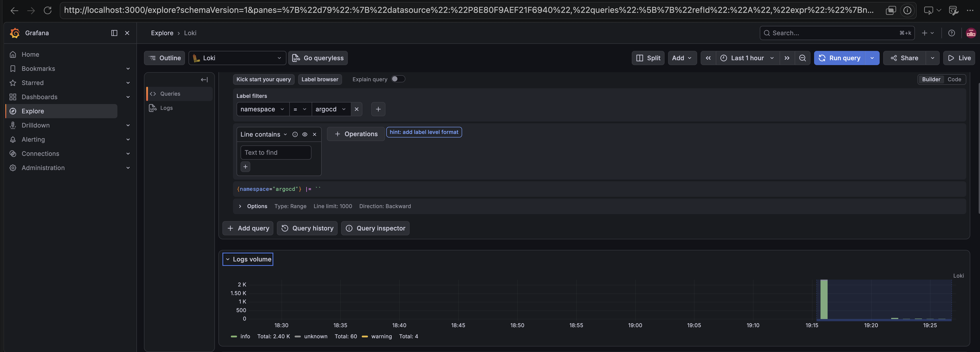Open the Label browser
The width and height of the screenshot is (980, 352).
(320, 79)
